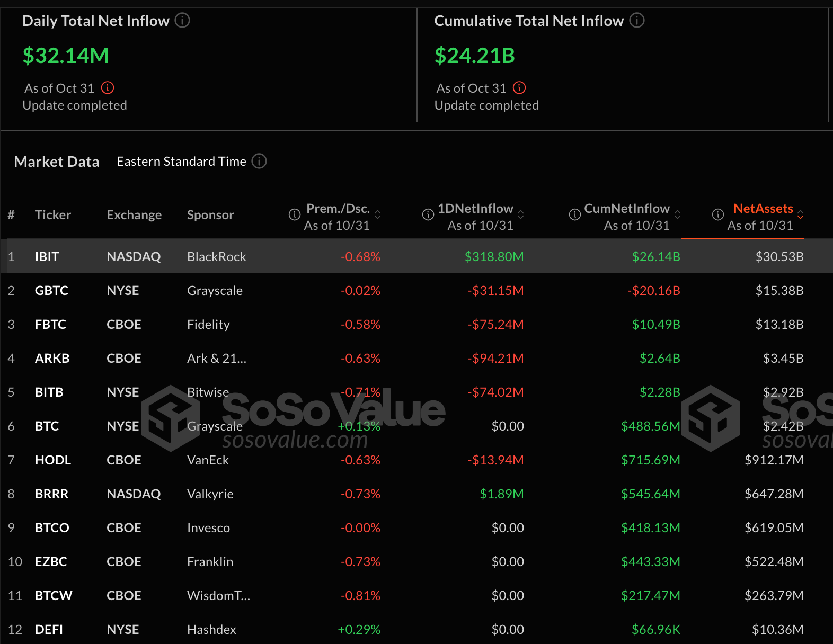Click the Valkyrie sponsor cell
The height and width of the screenshot is (644, 833).
pos(210,494)
